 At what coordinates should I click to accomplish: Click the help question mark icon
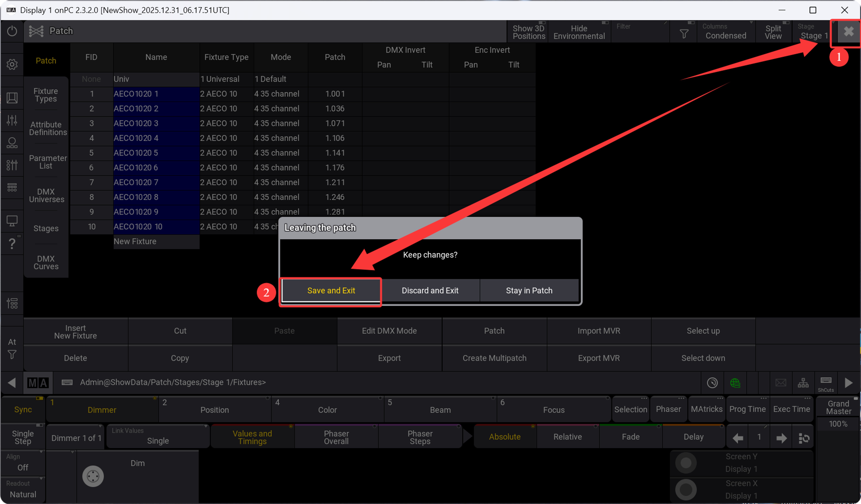tap(12, 243)
